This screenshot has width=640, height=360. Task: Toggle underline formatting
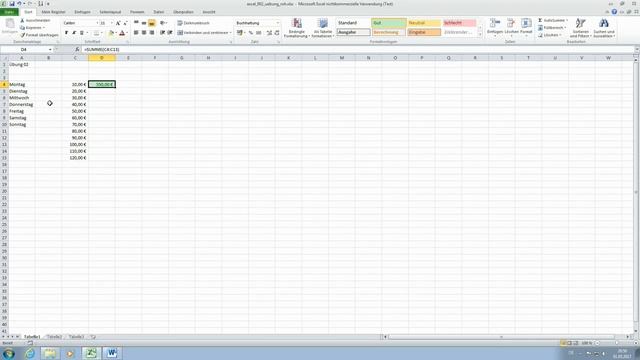click(x=82, y=33)
